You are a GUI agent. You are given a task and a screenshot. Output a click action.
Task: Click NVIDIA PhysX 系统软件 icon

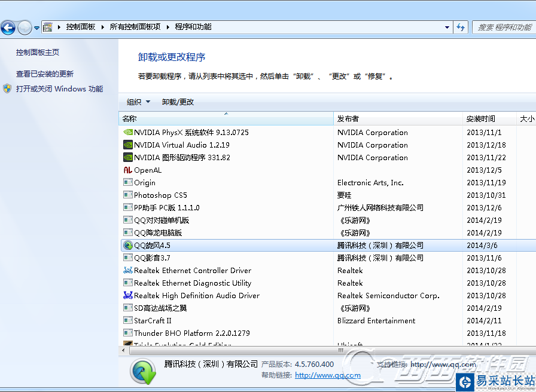(x=128, y=132)
